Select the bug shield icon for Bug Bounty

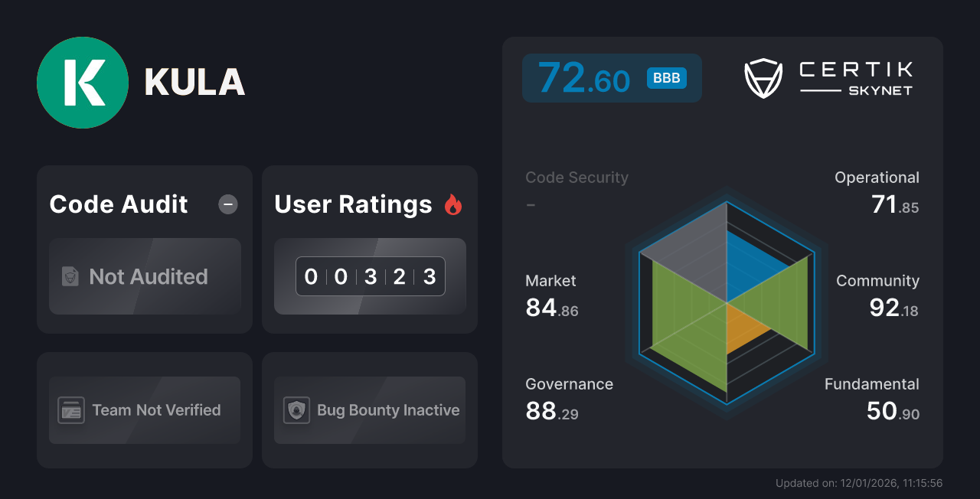(296, 410)
